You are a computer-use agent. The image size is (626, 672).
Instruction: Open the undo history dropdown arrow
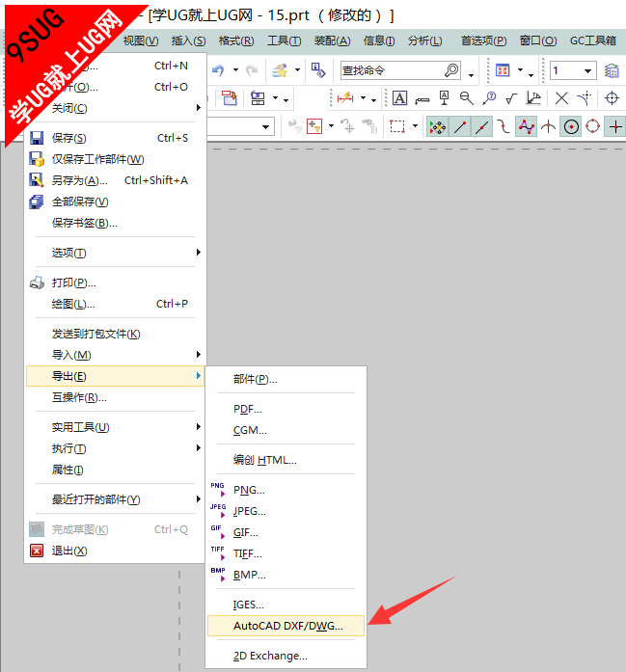click(235, 69)
